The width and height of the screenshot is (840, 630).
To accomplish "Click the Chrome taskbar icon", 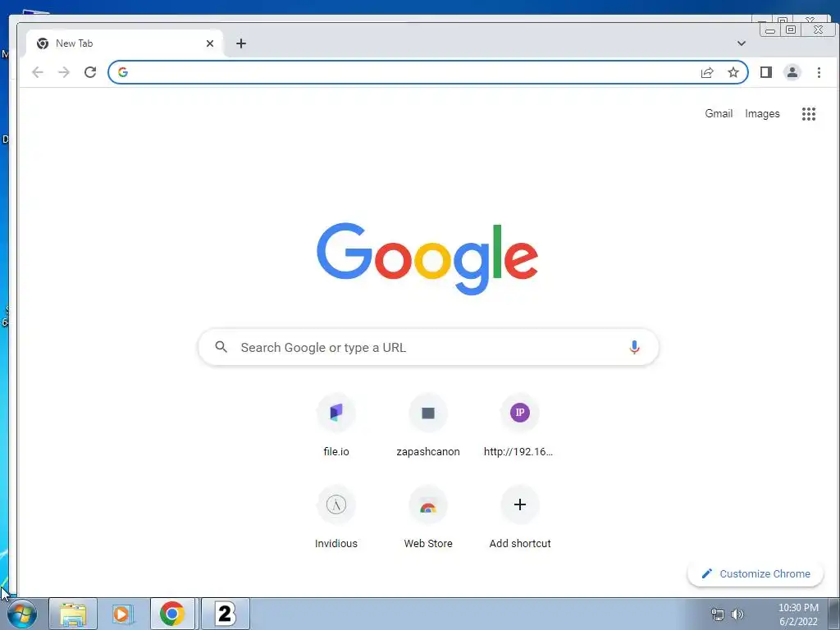I will click(172, 614).
